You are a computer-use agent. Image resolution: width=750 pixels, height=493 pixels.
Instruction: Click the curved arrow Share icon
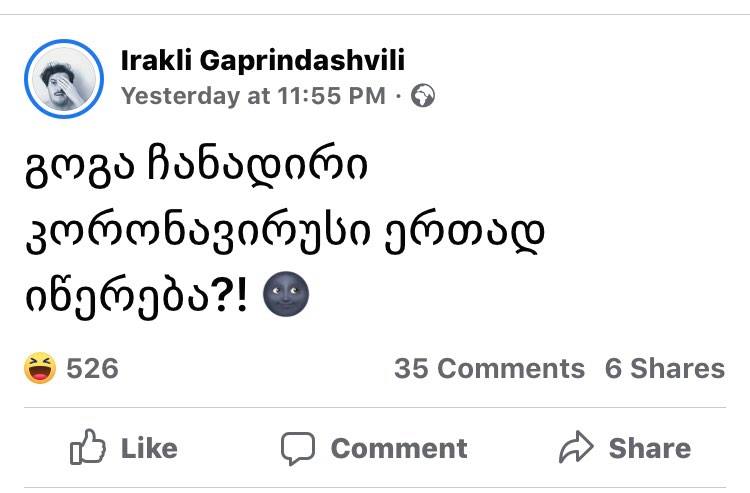point(577,448)
